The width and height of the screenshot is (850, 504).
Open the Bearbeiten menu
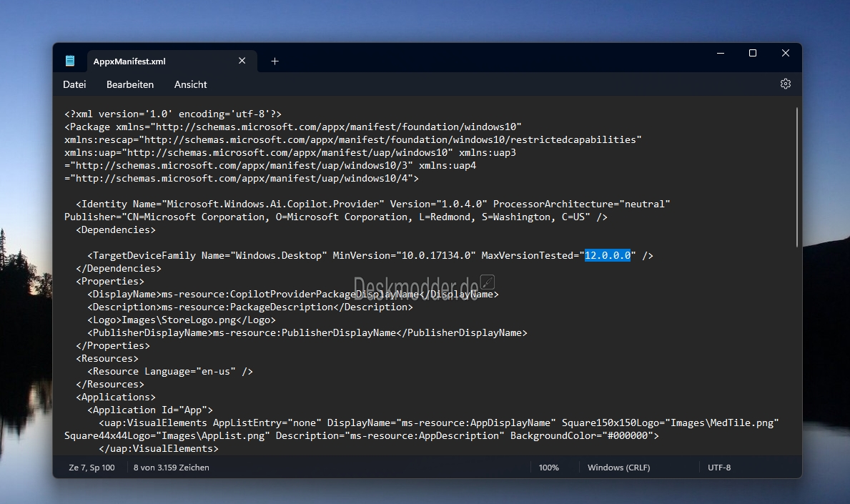coord(130,84)
